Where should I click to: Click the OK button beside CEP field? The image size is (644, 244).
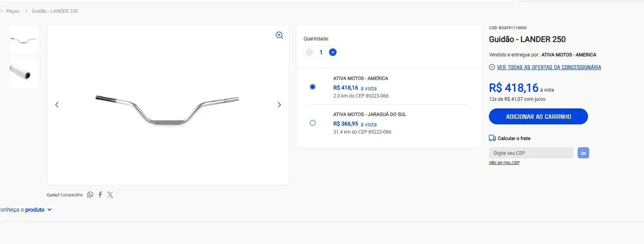click(583, 153)
